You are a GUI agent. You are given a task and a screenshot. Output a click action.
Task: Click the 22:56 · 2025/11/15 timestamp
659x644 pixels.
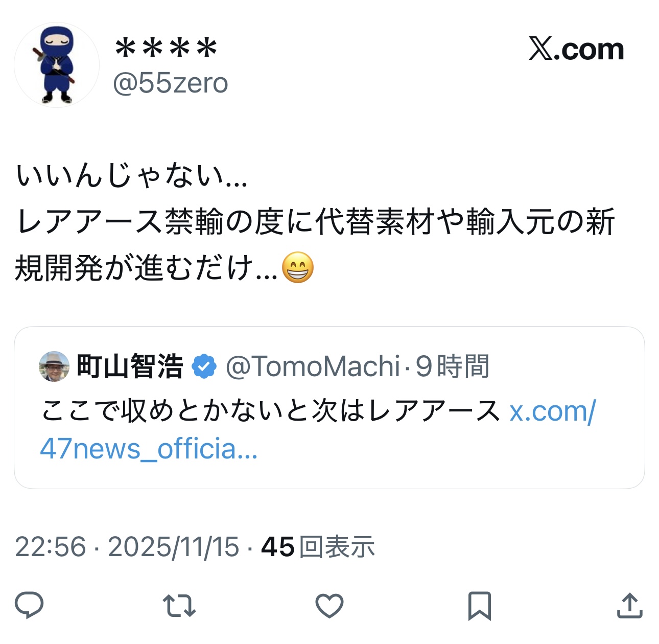click(x=127, y=546)
